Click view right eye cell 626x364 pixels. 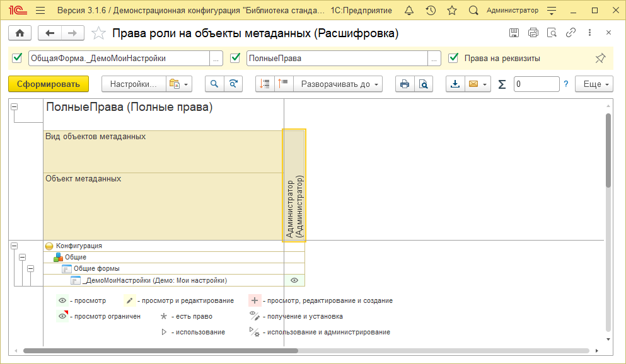[294, 280]
